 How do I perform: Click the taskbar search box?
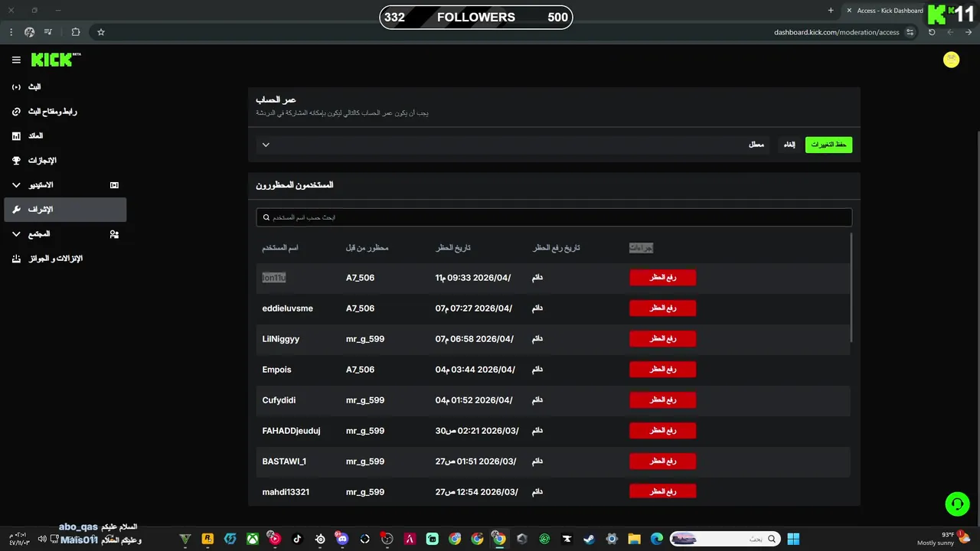click(x=725, y=539)
